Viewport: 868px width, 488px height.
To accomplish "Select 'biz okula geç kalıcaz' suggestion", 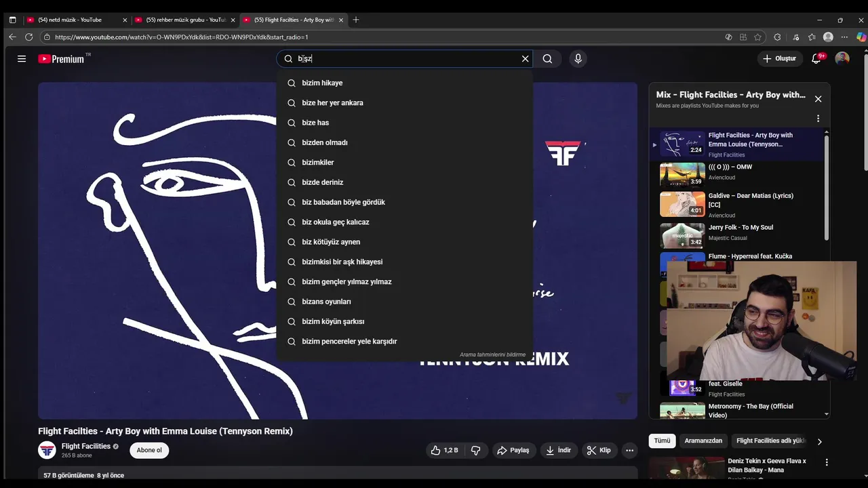I will pos(404,222).
